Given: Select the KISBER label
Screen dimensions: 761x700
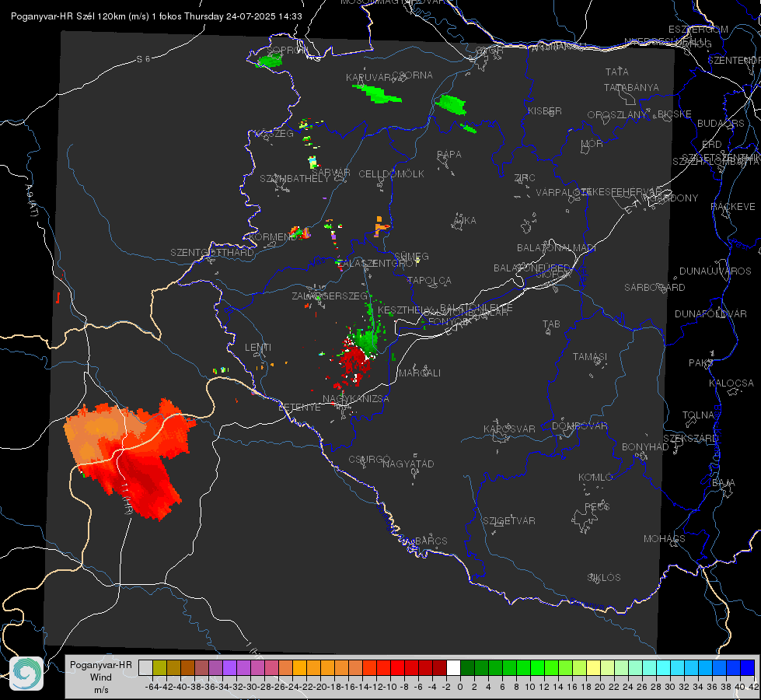Looking at the screenshot, I should (x=545, y=110).
